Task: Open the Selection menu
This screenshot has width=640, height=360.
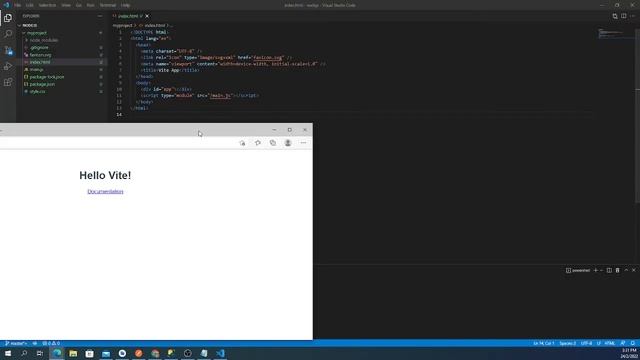Action: [47, 5]
